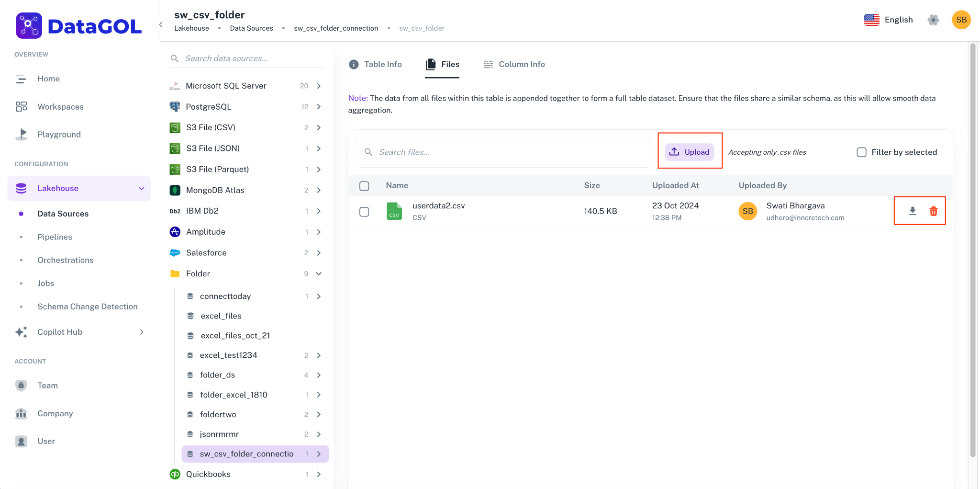Click the Upload button
The image size is (980, 489).
point(690,152)
